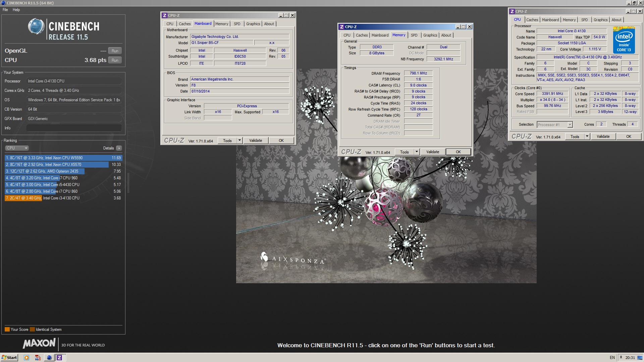Image resolution: width=644 pixels, height=362 pixels.
Task: Select ranking row Core i5-4430 CPU
Action: (x=63, y=185)
